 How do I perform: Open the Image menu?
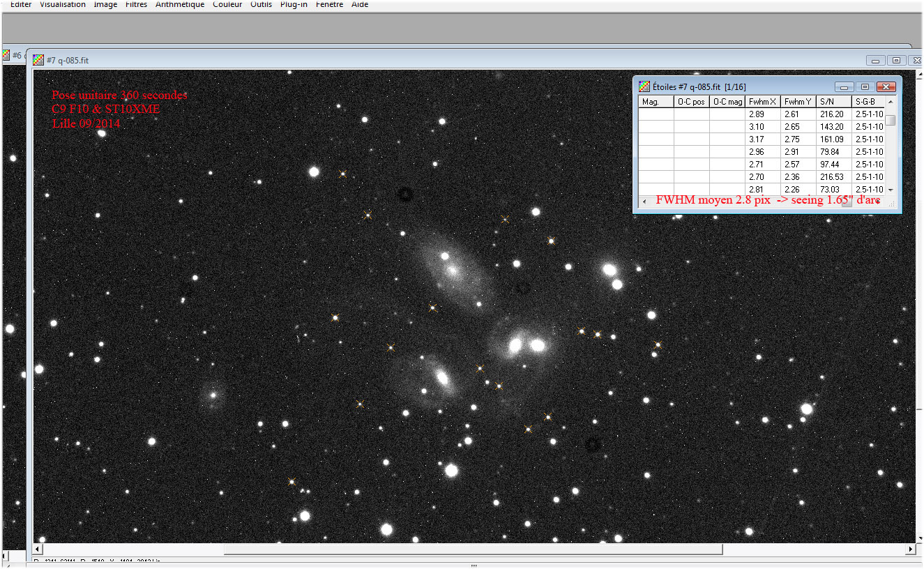click(105, 4)
